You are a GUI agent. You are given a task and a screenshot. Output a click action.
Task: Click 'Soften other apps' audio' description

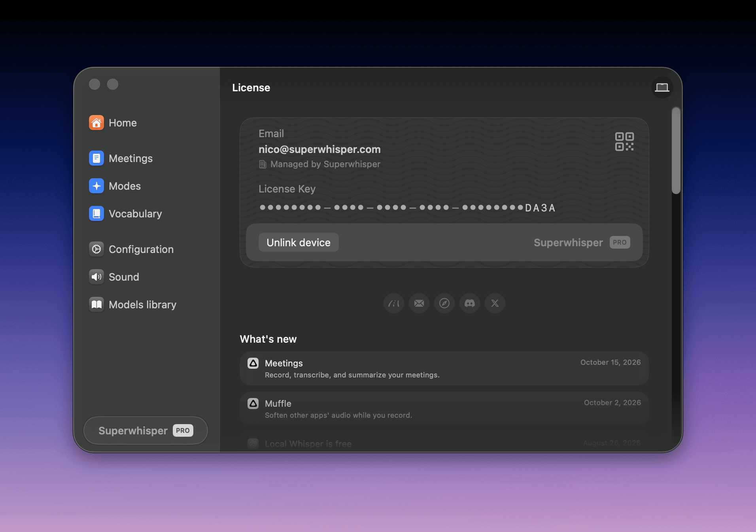(338, 415)
